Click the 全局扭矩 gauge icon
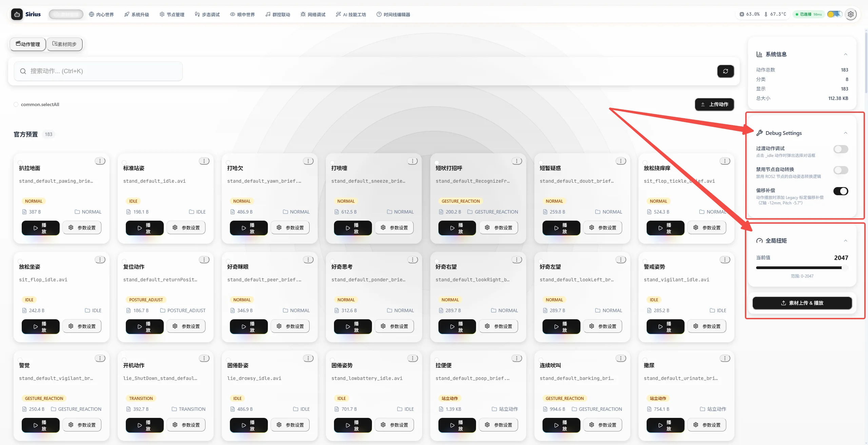This screenshot has height=445, width=868. (759, 241)
